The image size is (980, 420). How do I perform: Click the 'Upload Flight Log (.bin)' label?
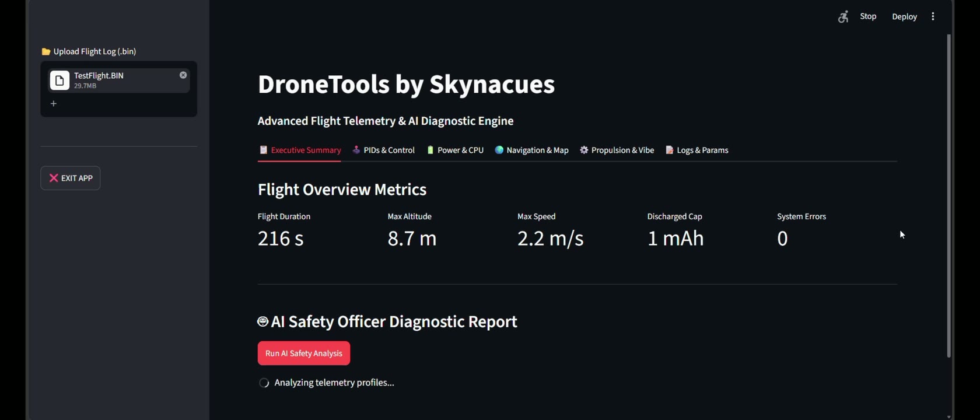[x=94, y=51]
